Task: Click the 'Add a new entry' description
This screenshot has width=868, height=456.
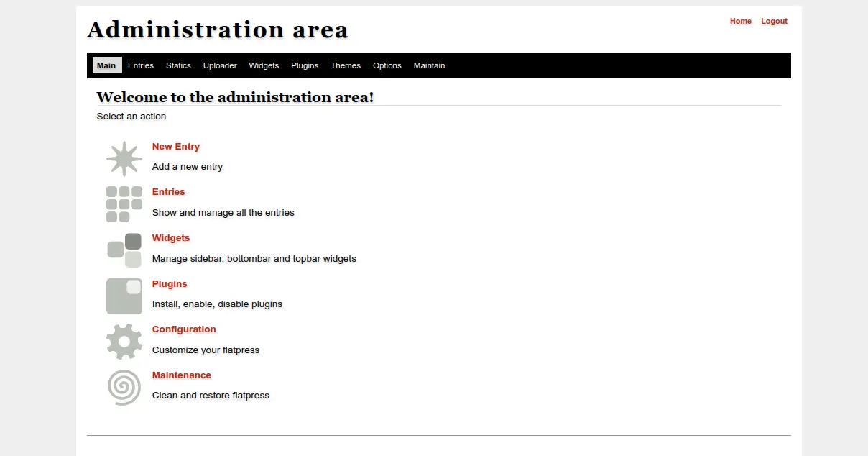Action: [x=188, y=167]
